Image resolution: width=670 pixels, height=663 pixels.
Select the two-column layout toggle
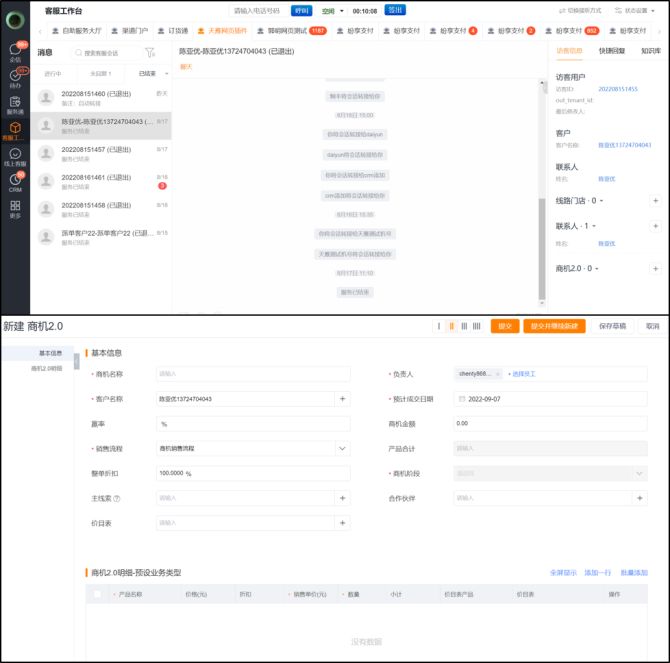(451, 326)
